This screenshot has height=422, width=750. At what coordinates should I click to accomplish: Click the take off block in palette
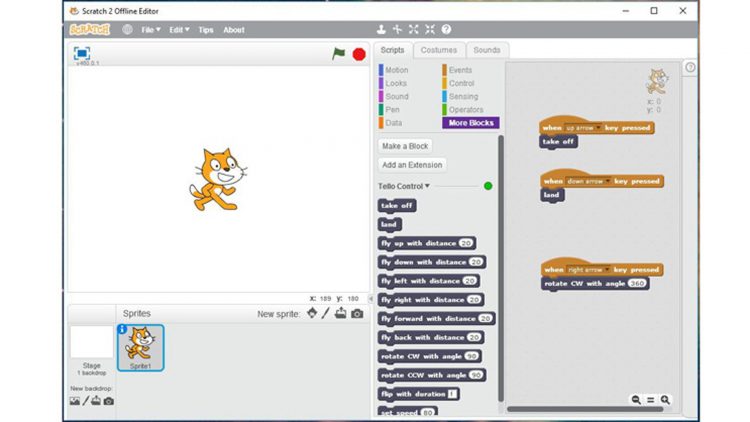(397, 206)
